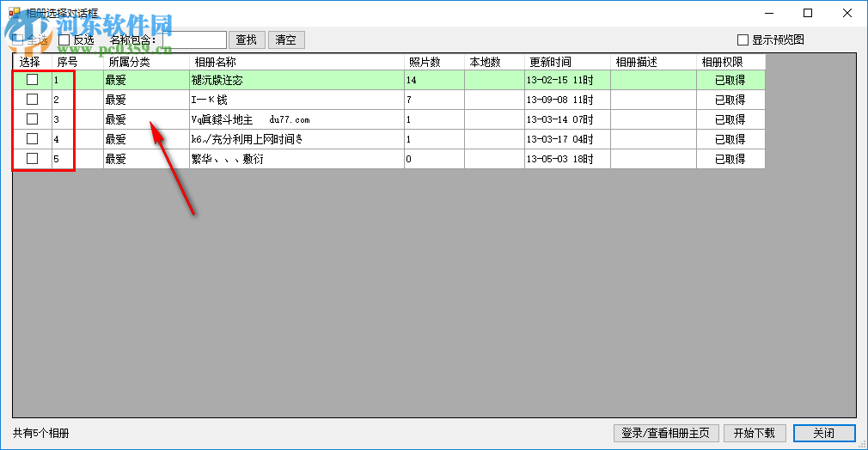Viewport: 868px width, 450px height.
Task: Toggle the 反选 invert selection checkbox
Action: point(64,40)
